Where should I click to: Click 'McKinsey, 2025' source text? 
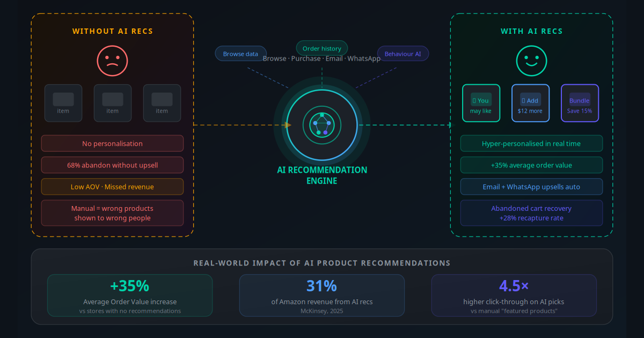pyautogui.click(x=322, y=311)
